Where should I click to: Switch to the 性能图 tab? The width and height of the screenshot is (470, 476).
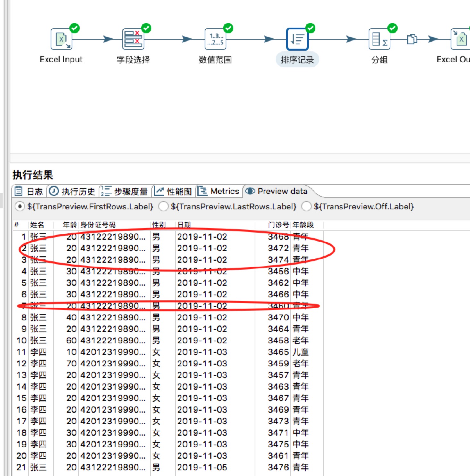point(173,191)
